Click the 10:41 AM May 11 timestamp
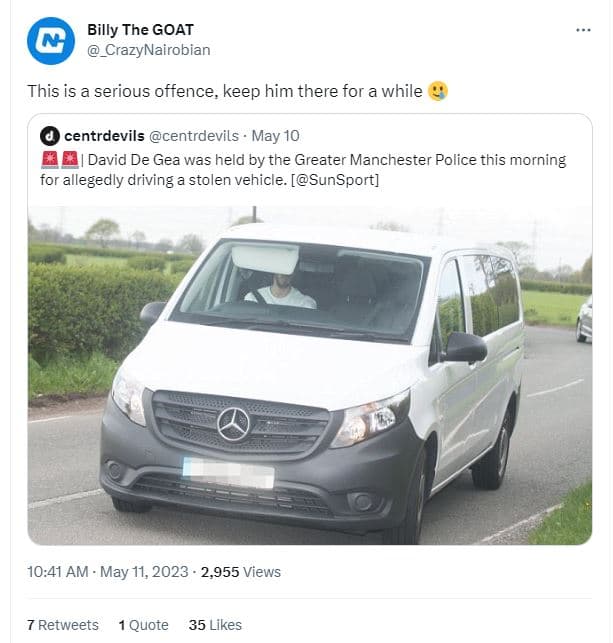Viewport: 613px width, 643px height. [x=107, y=572]
